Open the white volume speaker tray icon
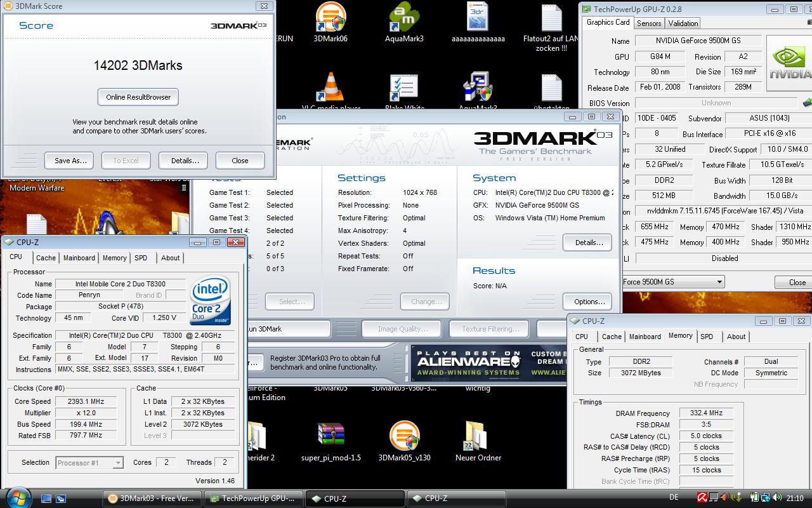The height and width of the screenshot is (508, 812). pos(777,498)
